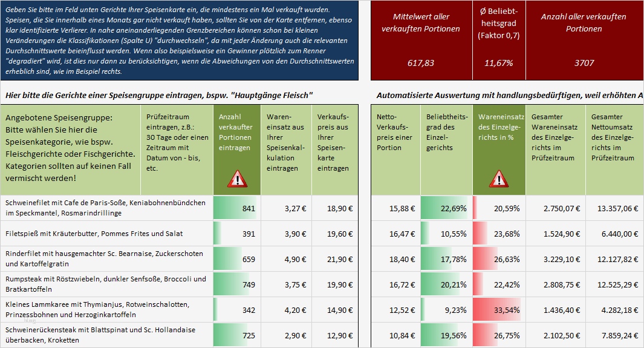Select portions cell showing 841
Image resolution: width=644 pixels, height=348 pixels.
[x=236, y=208]
